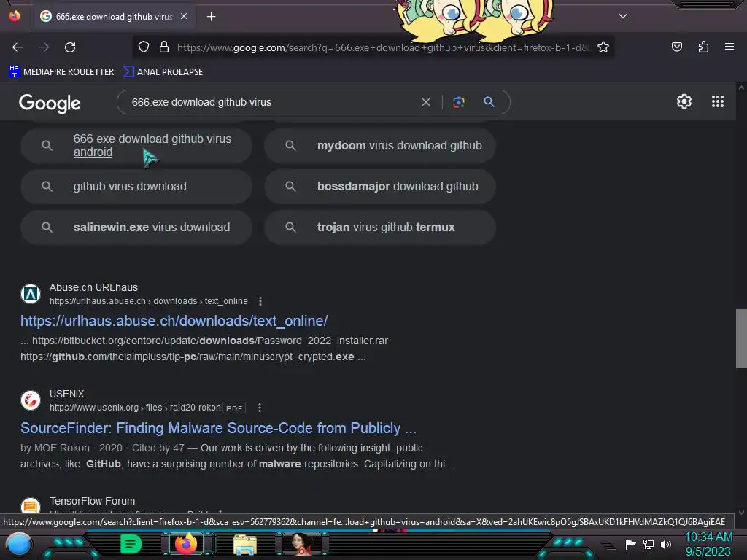
Task: Click the page vertical scrollbar thumb
Action: click(x=741, y=338)
